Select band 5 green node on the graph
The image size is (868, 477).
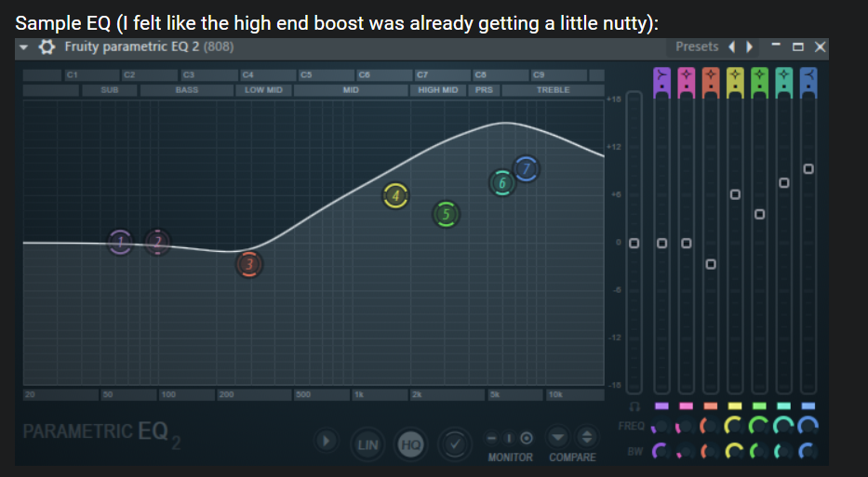click(x=446, y=215)
